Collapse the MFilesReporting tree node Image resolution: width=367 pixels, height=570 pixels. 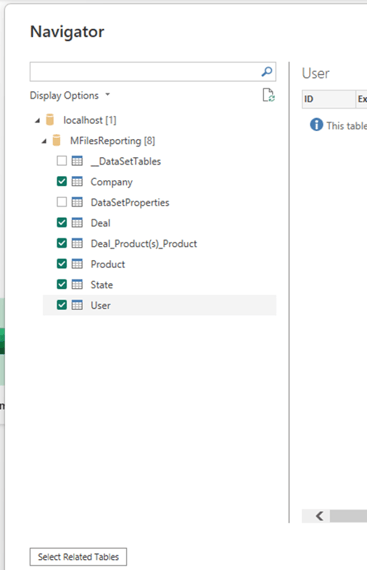click(x=44, y=141)
